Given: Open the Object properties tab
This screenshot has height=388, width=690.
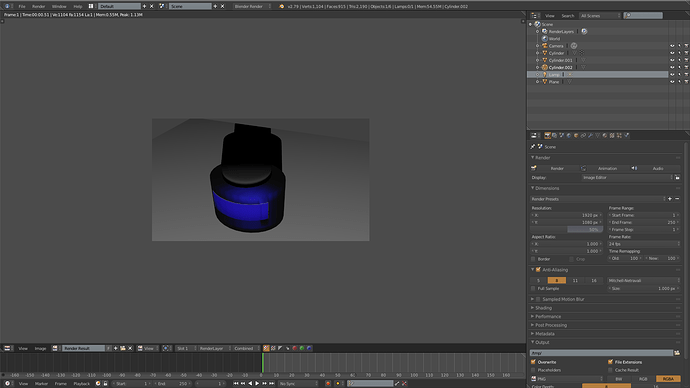Looking at the screenshot, I should pos(576,135).
